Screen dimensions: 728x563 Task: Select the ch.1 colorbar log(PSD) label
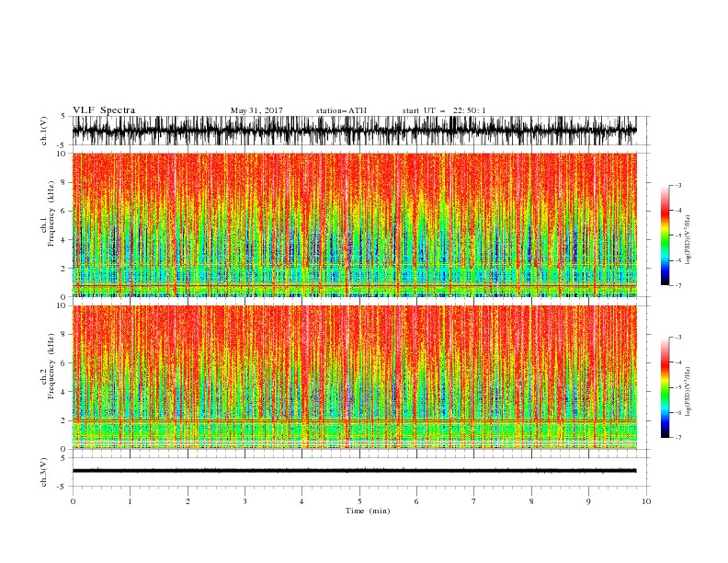688,240
